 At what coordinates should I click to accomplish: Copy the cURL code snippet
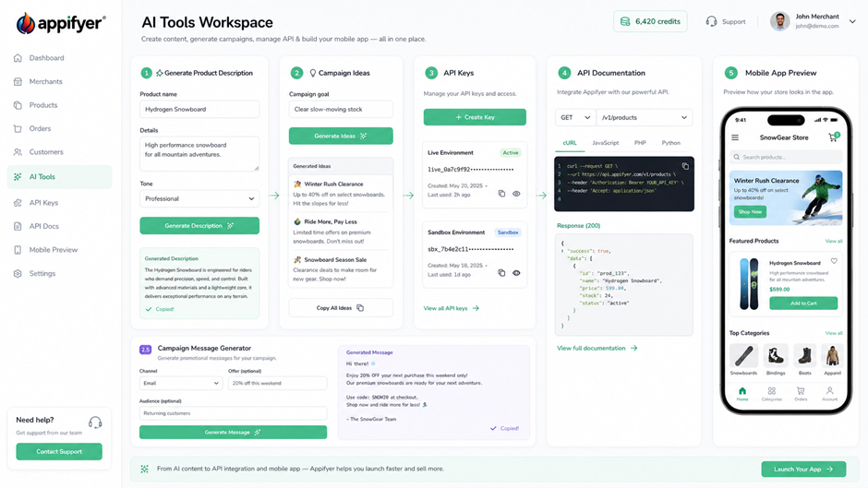(x=685, y=166)
